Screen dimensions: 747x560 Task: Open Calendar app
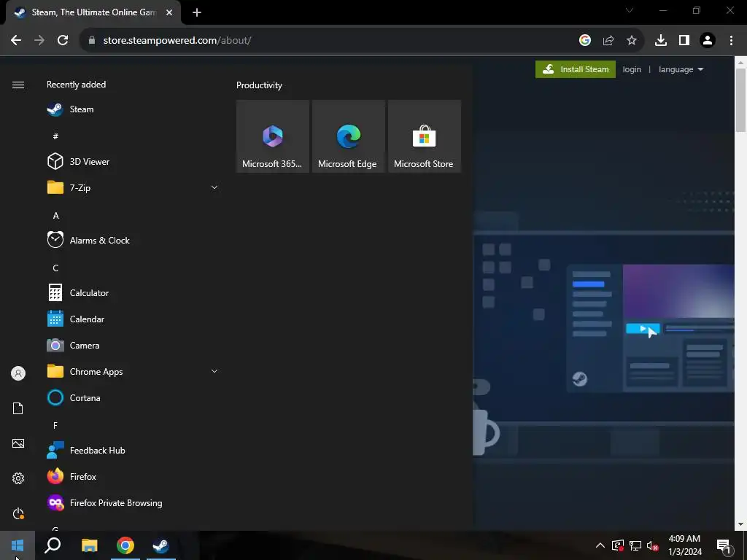point(133,319)
